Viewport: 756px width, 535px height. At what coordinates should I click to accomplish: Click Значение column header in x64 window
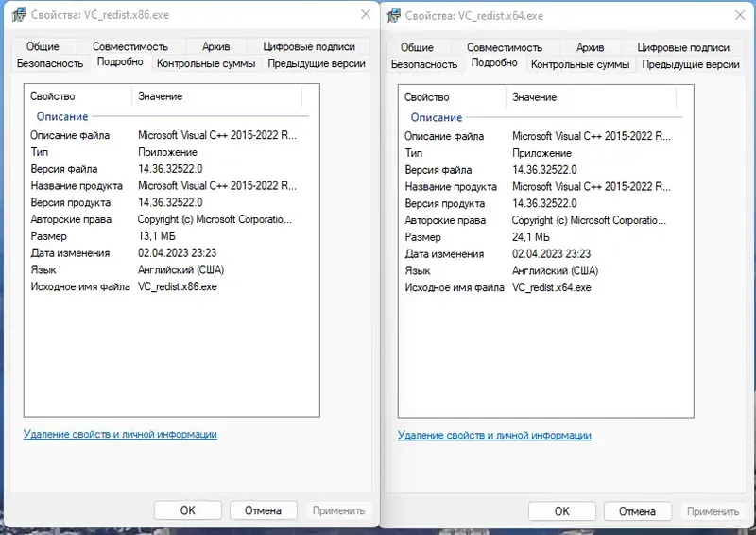pos(535,97)
